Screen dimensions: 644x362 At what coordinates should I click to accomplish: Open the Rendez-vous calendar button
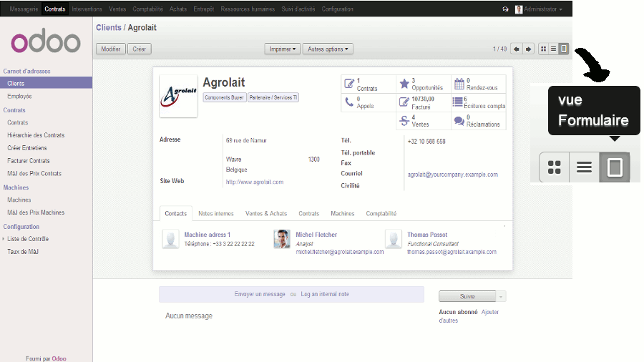coord(479,84)
